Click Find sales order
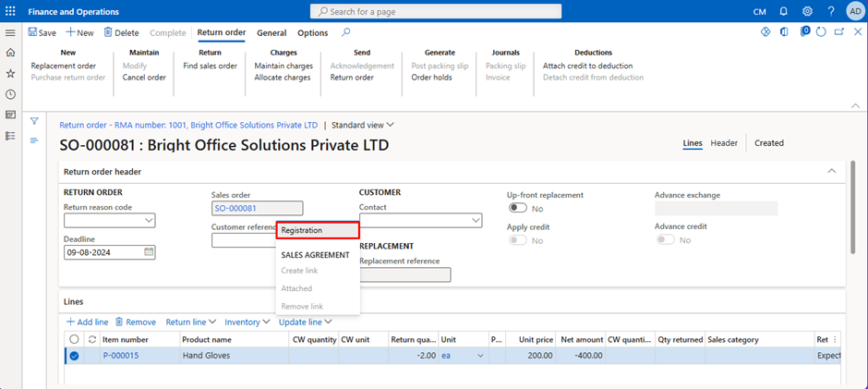The image size is (868, 389). point(210,66)
